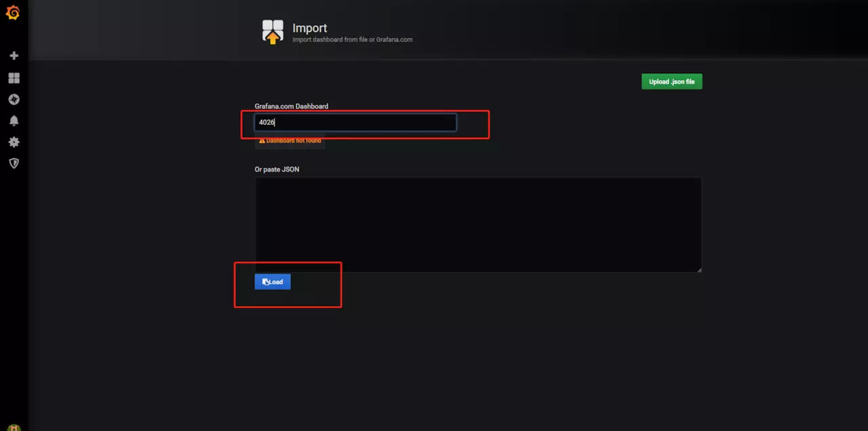868x431 pixels.
Task: Open the Explore compass icon
Action: 14,99
